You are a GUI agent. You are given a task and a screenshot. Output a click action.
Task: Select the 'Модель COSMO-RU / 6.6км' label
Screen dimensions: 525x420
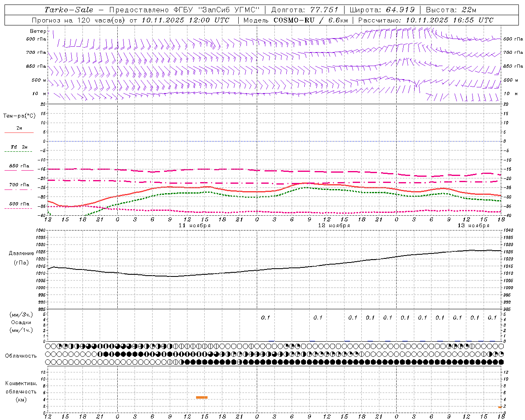point(295,20)
